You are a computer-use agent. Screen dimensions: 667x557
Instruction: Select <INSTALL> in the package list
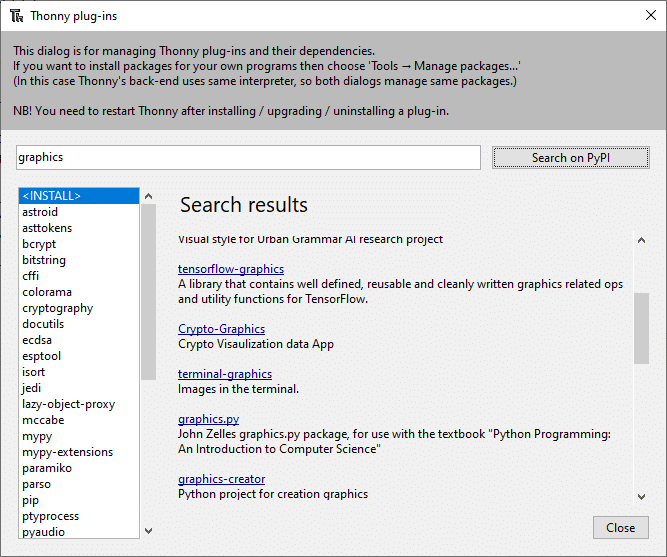click(x=79, y=196)
